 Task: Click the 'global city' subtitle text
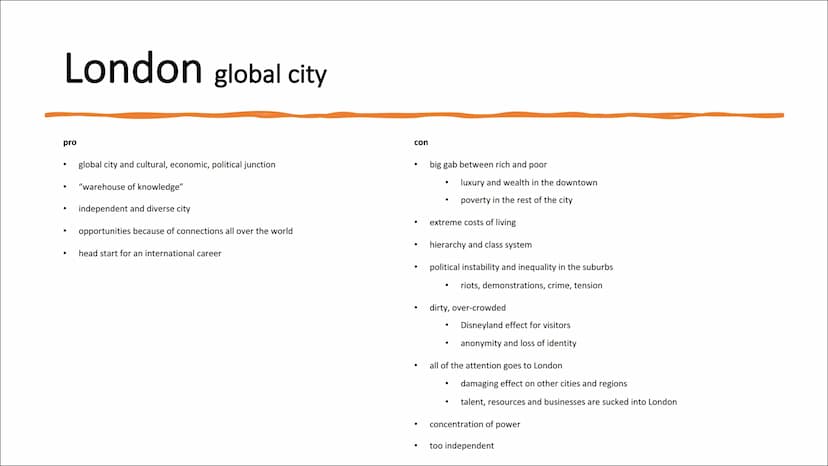(270, 74)
